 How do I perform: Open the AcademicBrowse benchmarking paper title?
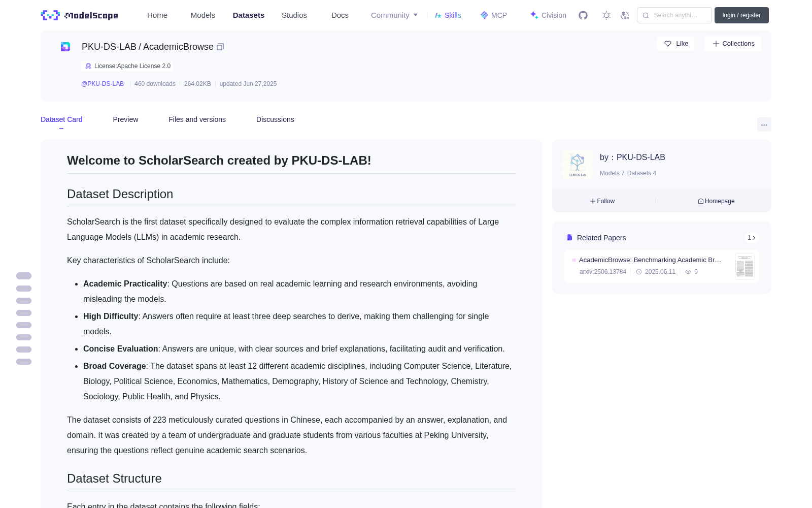tap(650, 260)
